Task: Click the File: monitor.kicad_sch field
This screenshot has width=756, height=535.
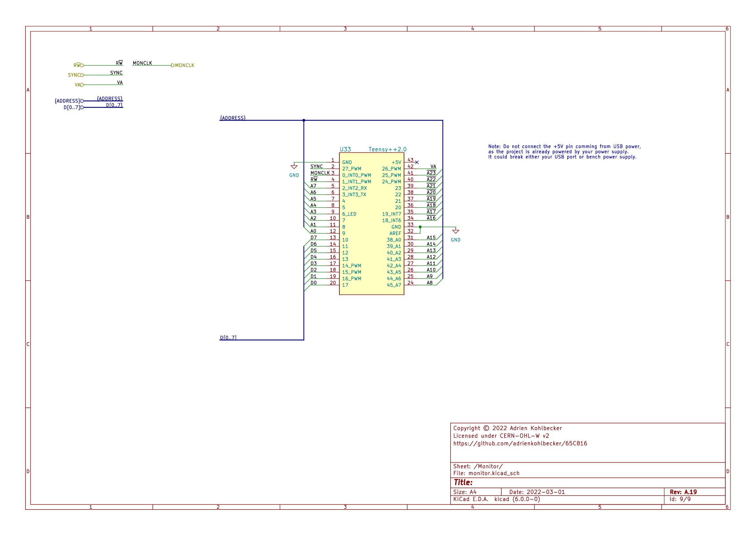Action: [486, 473]
